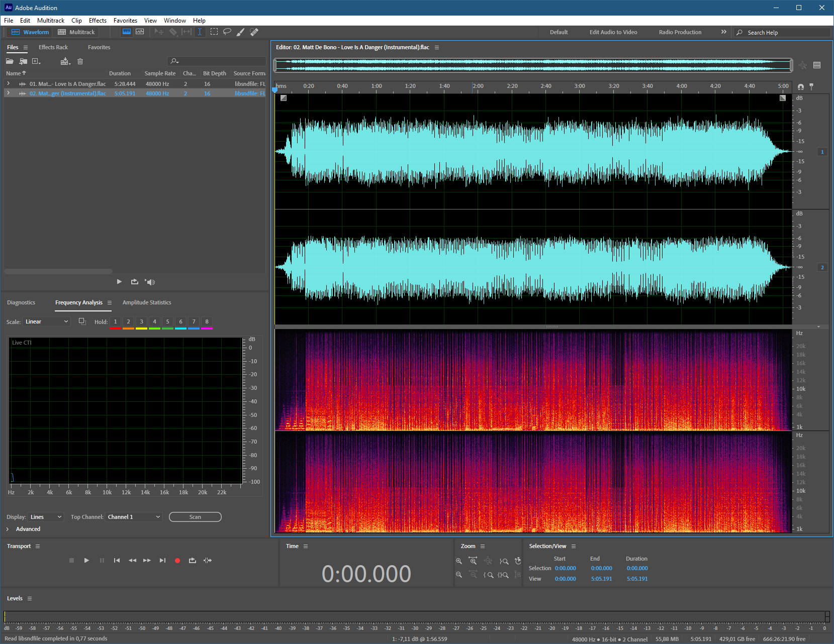This screenshot has height=644, width=834.
Task: Toggle Loop Playback in Transport panel
Action: coord(193,560)
